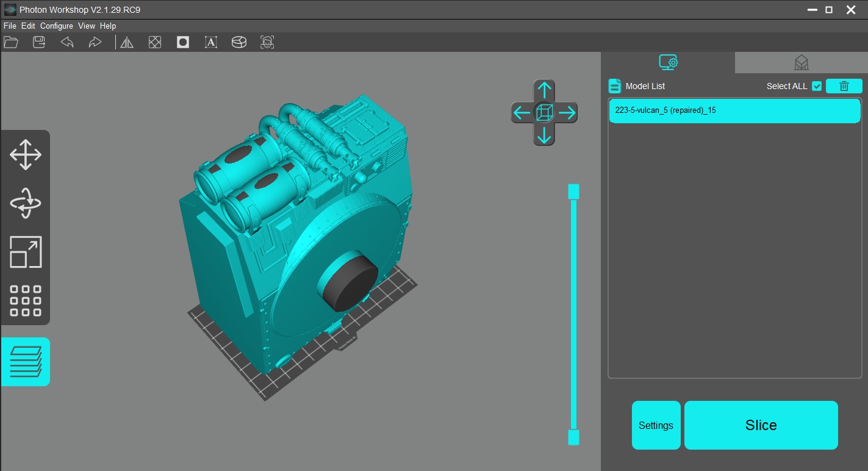Select the Rotate tool in left sidebar

tap(26, 203)
